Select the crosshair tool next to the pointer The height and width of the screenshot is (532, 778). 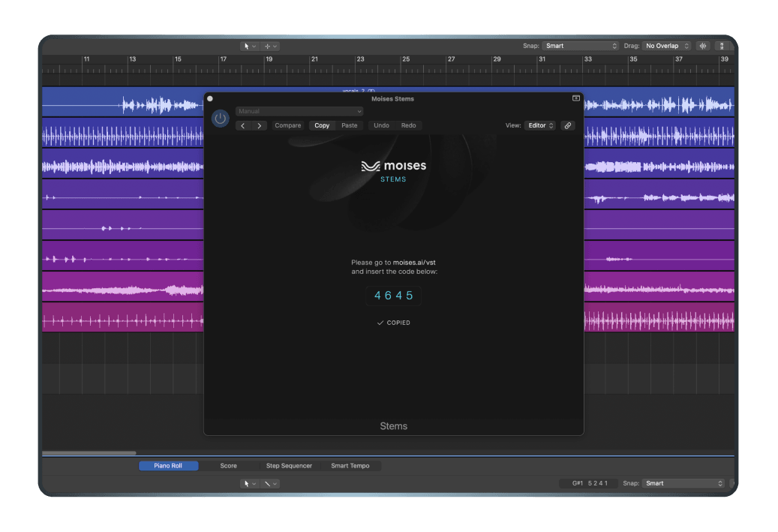pyautogui.click(x=267, y=45)
